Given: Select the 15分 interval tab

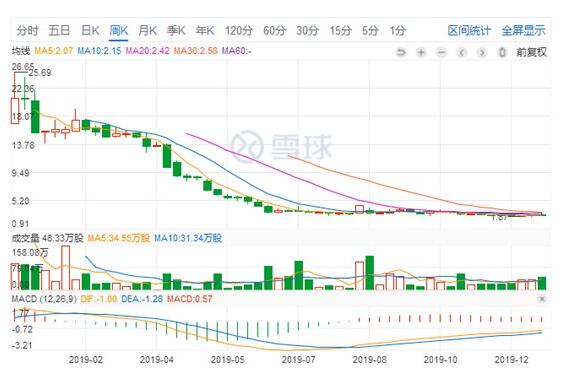Looking at the screenshot, I should coord(340,31).
